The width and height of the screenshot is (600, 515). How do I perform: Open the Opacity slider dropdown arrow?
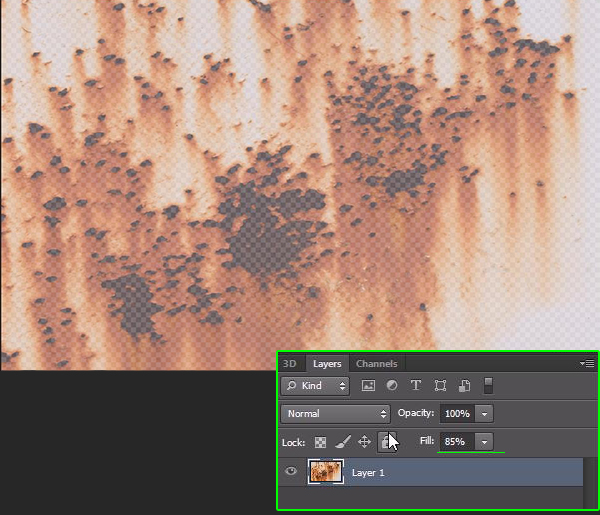[484, 413]
